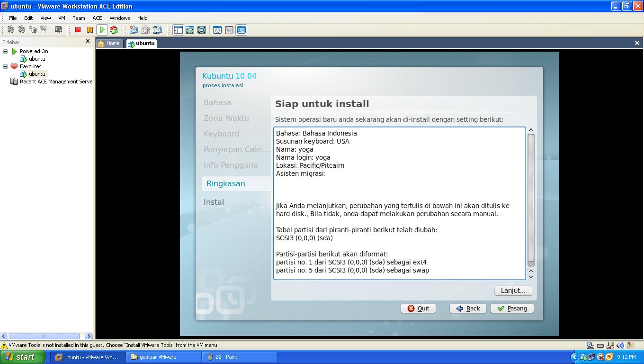Open the Edit menu
644x364 pixels.
click(28, 18)
